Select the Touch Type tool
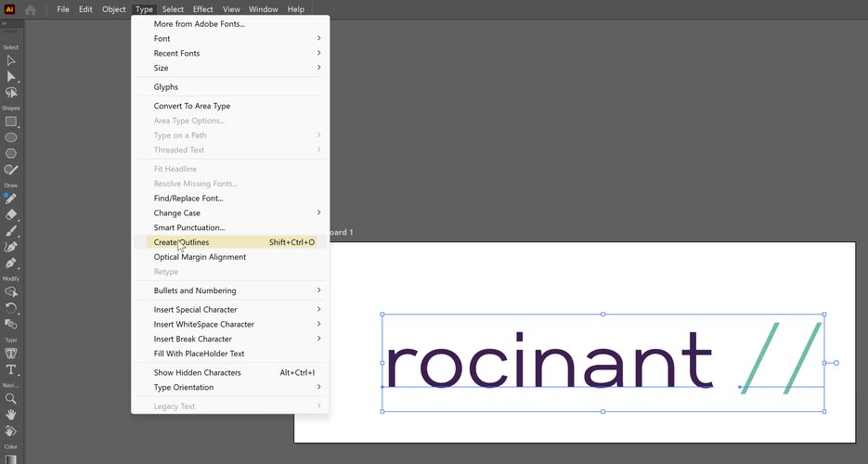 (10, 353)
